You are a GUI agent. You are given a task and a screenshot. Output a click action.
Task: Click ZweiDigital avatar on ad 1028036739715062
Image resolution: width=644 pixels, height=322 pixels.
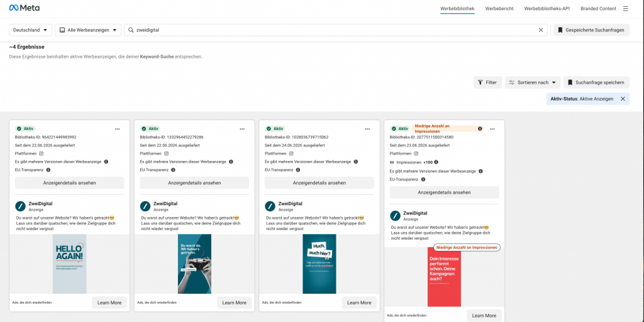[x=270, y=206]
